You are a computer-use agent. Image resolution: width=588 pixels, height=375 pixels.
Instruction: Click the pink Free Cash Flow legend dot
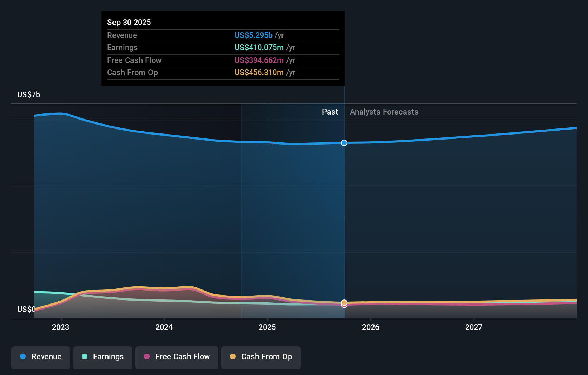147,356
